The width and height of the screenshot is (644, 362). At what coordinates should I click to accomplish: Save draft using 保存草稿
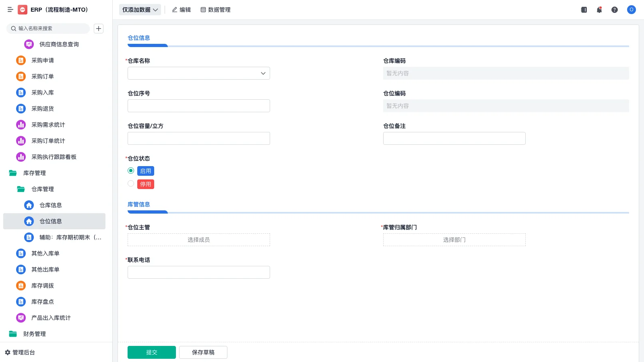click(203, 352)
